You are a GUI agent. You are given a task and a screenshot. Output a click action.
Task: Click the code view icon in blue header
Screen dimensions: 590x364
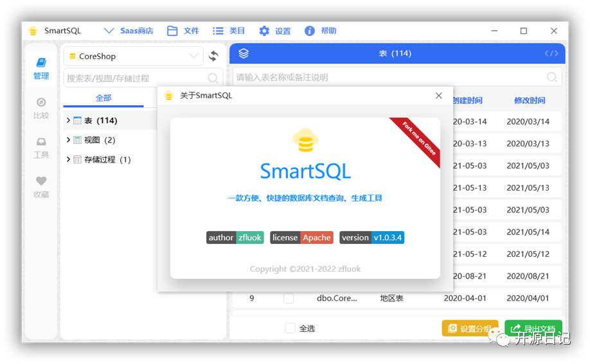[551, 53]
